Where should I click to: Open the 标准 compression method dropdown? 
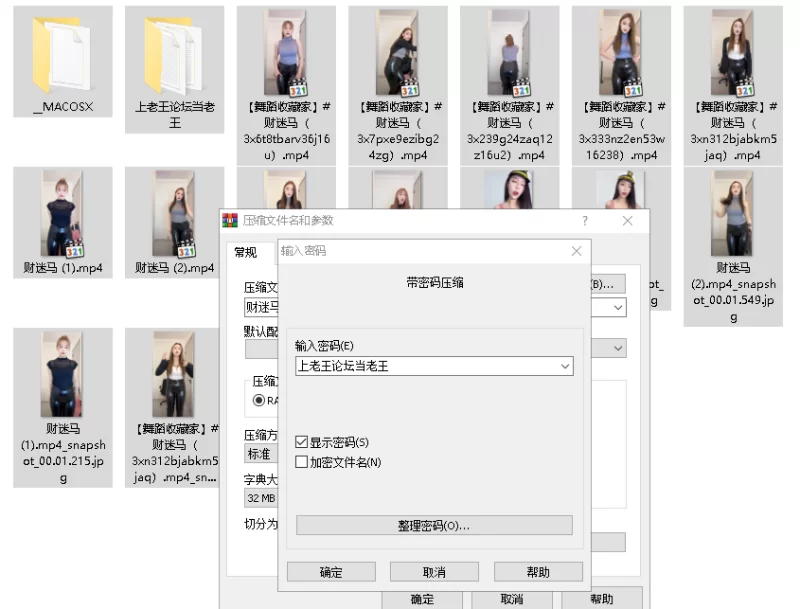tap(261, 453)
